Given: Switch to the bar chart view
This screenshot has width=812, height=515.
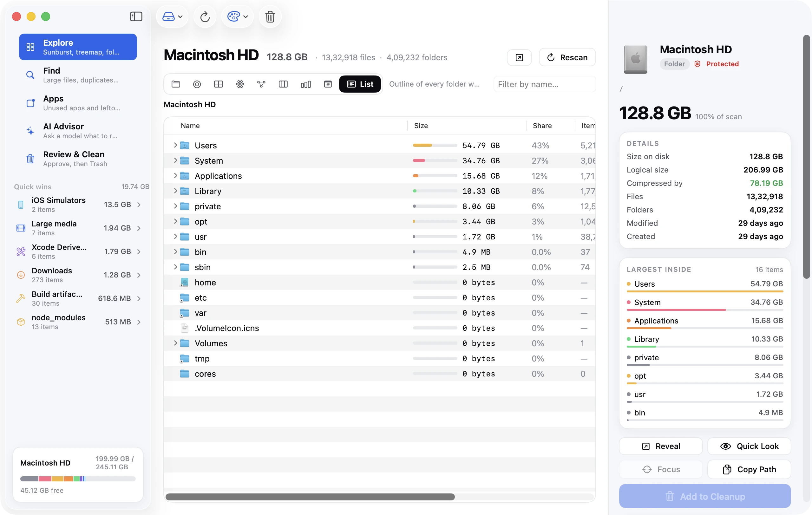Looking at the screenshot, I should pos(305,84).
